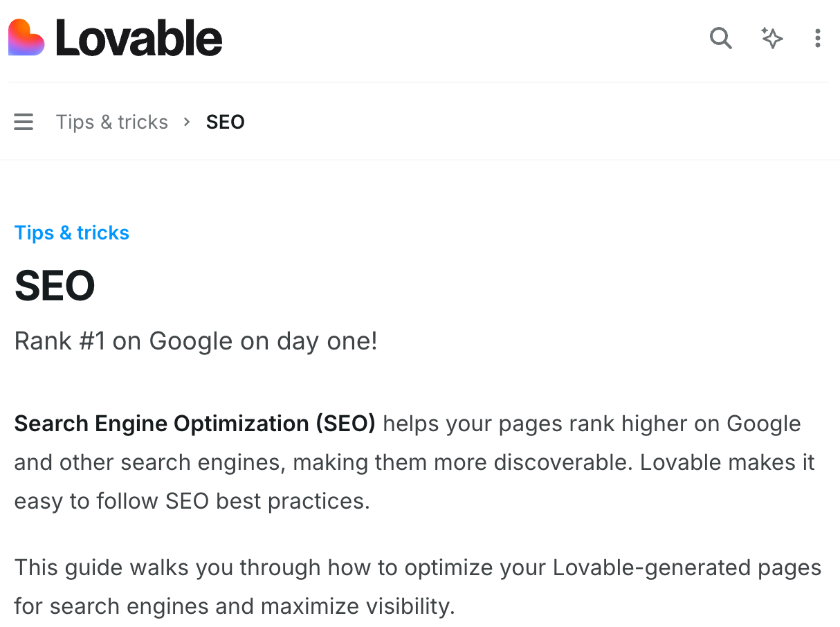Click the large SEO page heading
The image size is (840, 627).
click(x=55, y=286)
